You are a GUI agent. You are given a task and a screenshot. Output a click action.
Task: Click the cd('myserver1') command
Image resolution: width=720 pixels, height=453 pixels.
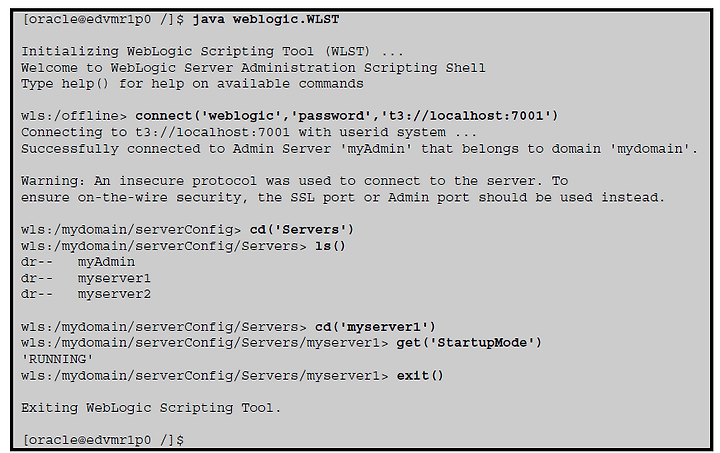click(x=375, y=327)
